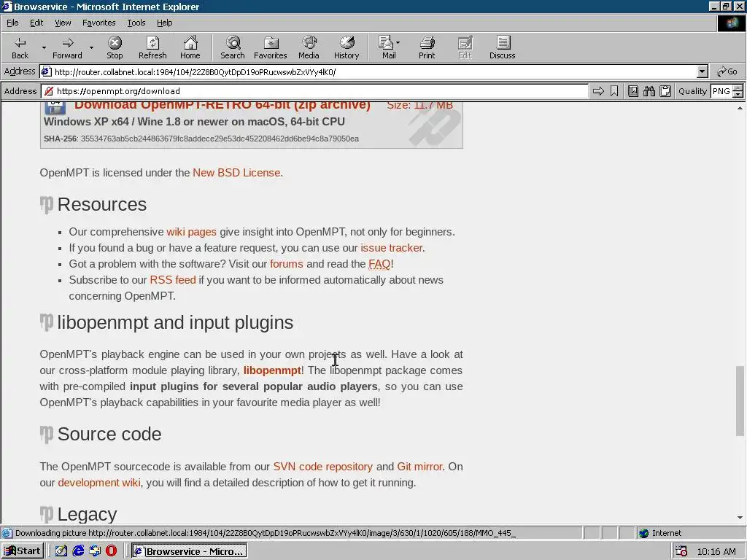
Task: Click the clipboard icon in Browservice bar
Action: pos(665,91)
